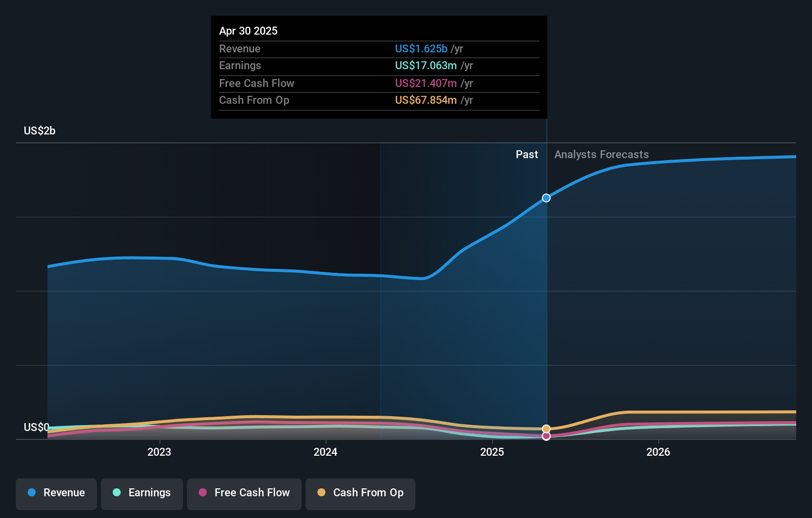812x518 pixels.
Task: Click the pink Free Cash Flow data point
Action: point(546,436)
